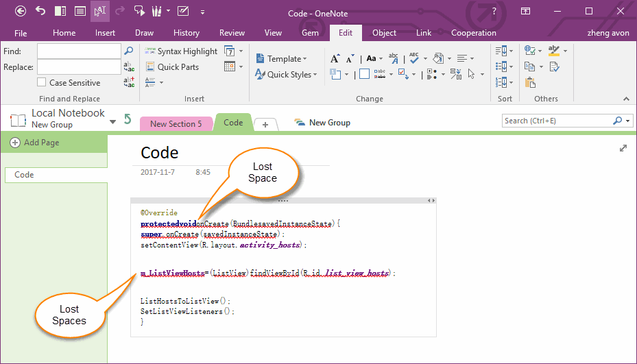Enable the Case Sensitive checkbox

[42, 83]
